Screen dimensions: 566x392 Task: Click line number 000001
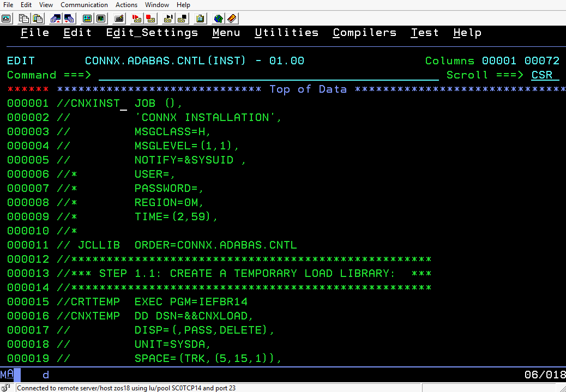pyautogui.click(x=28, y=103)
